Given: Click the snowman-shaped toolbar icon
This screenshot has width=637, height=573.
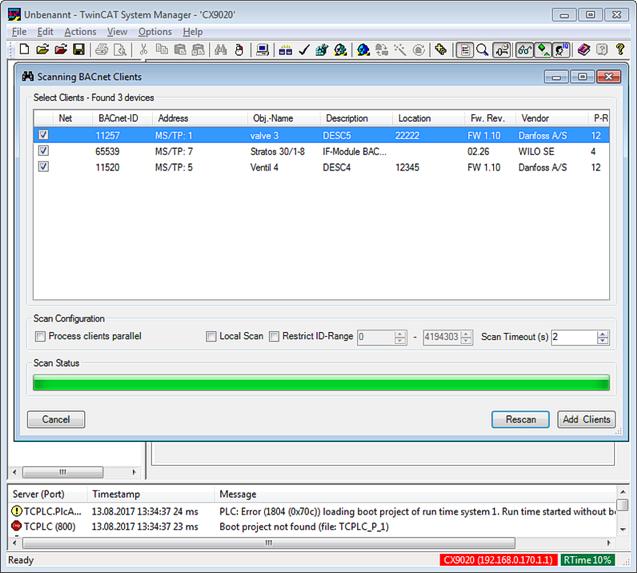Looking at the screenshot, I should (239, 50).
